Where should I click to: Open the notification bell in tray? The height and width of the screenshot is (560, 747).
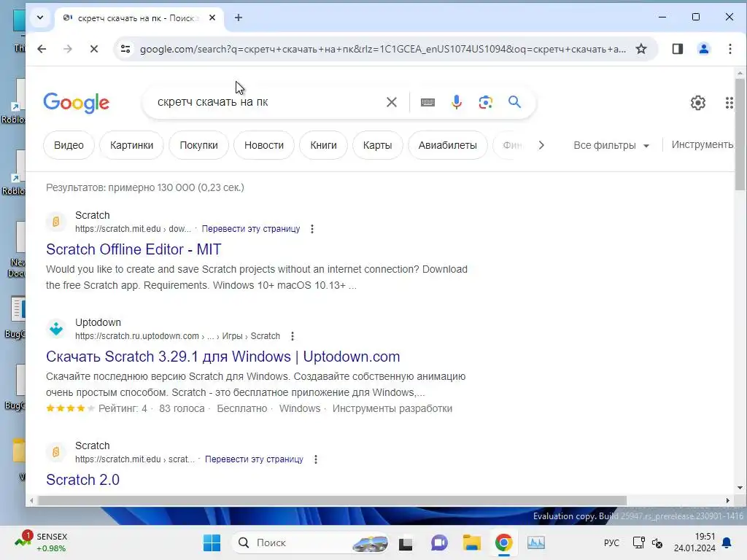(x=727, y=542)
